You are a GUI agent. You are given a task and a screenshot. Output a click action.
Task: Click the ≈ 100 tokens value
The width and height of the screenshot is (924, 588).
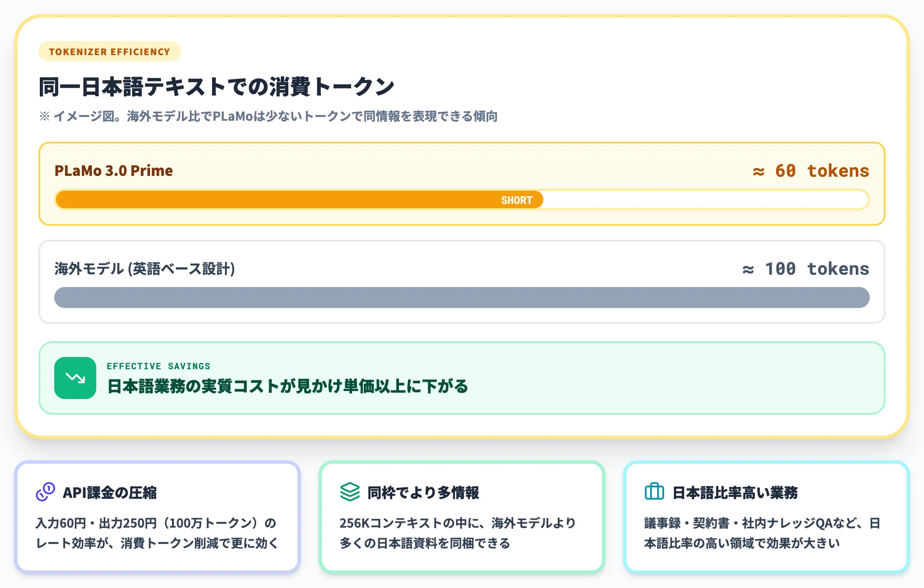click(805, 269)
